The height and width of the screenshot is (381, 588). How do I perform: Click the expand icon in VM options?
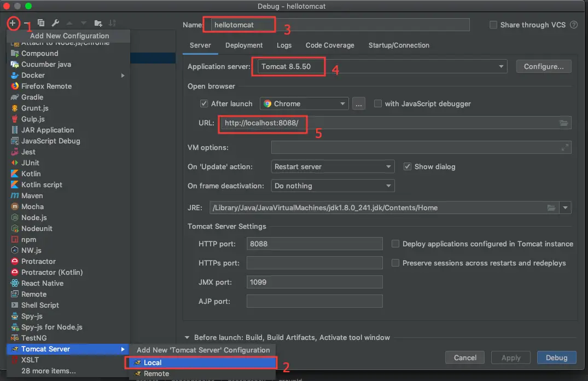[564, 147]
